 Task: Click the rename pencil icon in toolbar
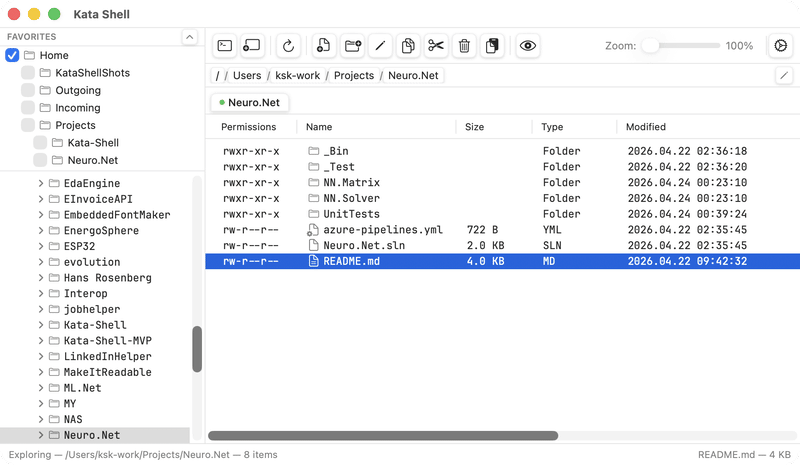point(380,46)
